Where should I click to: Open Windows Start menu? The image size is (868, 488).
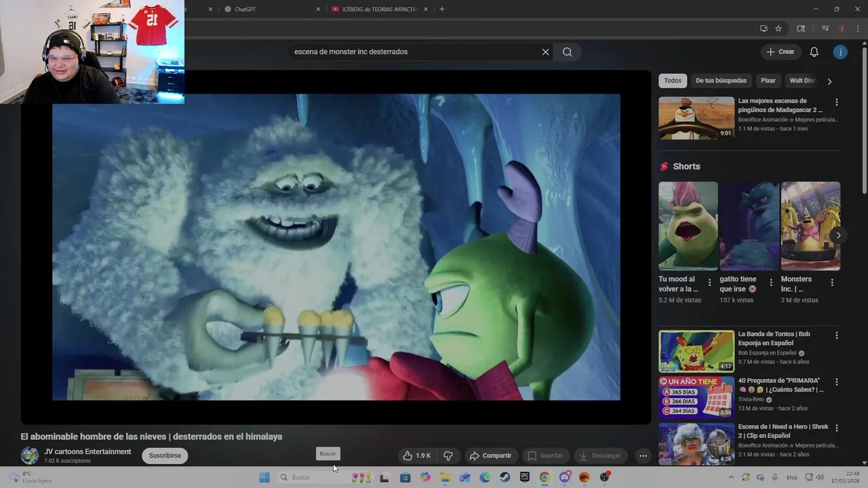coord(264,477)
